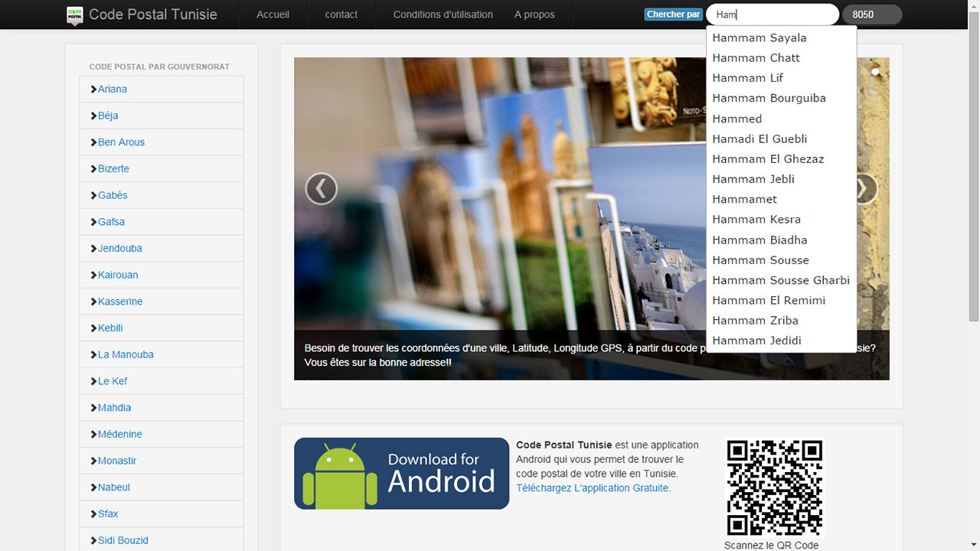Open the A propos menu item
Screen dimensions: 980x551
[x=534, y=14]
